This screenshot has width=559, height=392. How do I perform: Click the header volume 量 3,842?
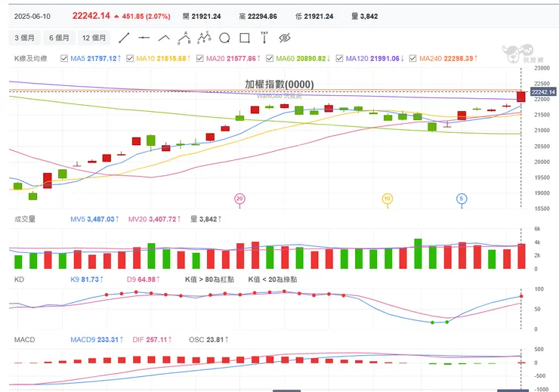coord(365,17)
